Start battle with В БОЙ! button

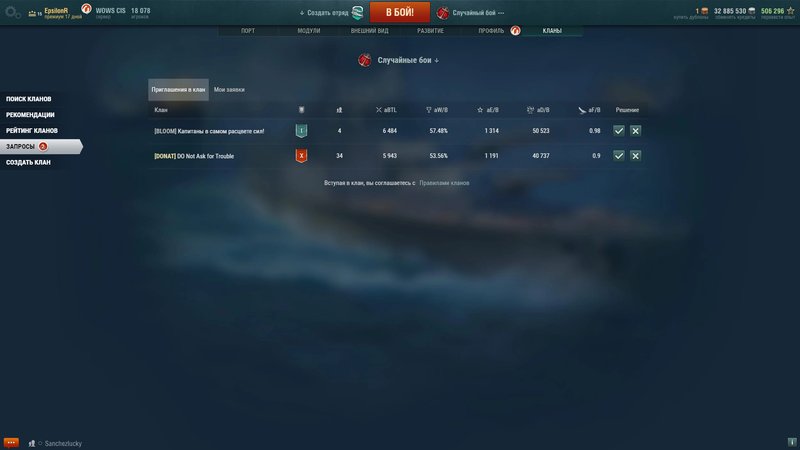coord(399,12)
